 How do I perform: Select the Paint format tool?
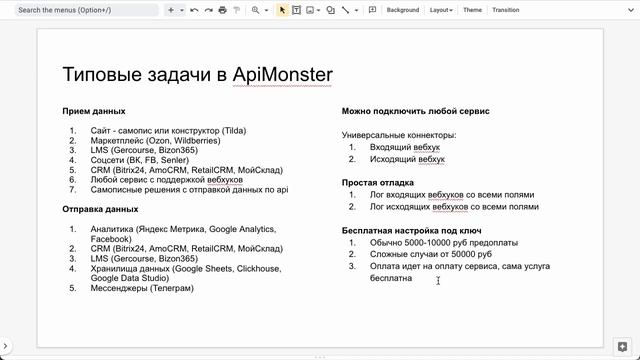click(x=236, y=10)
